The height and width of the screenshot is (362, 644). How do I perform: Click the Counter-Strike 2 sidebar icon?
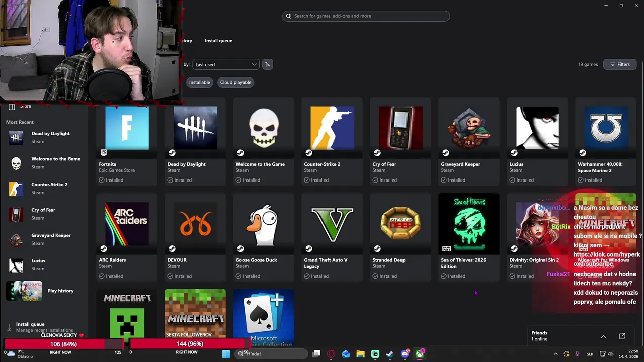click(16, 189)
